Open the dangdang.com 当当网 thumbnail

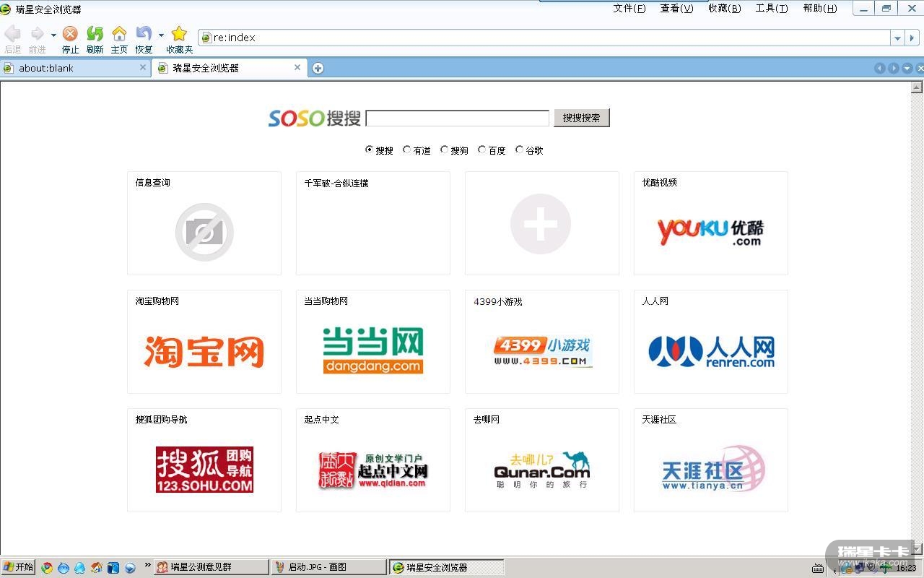(x=373, y=350)
